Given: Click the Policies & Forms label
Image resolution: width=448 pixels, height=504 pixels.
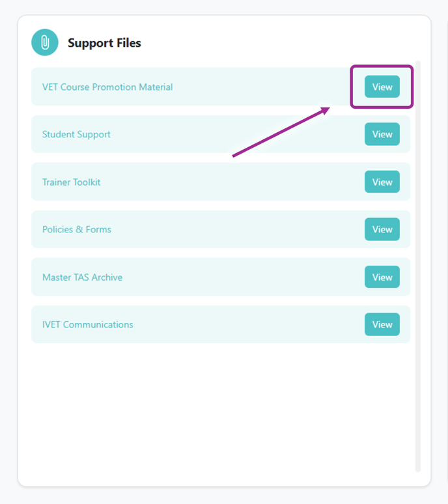Looking at the screenshot, I should tap(77, 229).
